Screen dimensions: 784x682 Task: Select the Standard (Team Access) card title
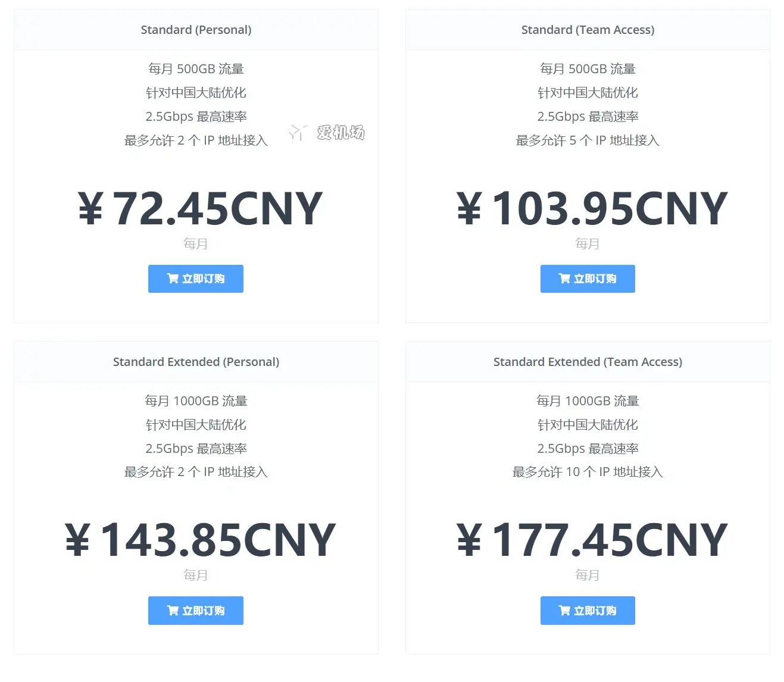(x=588, y=30)
